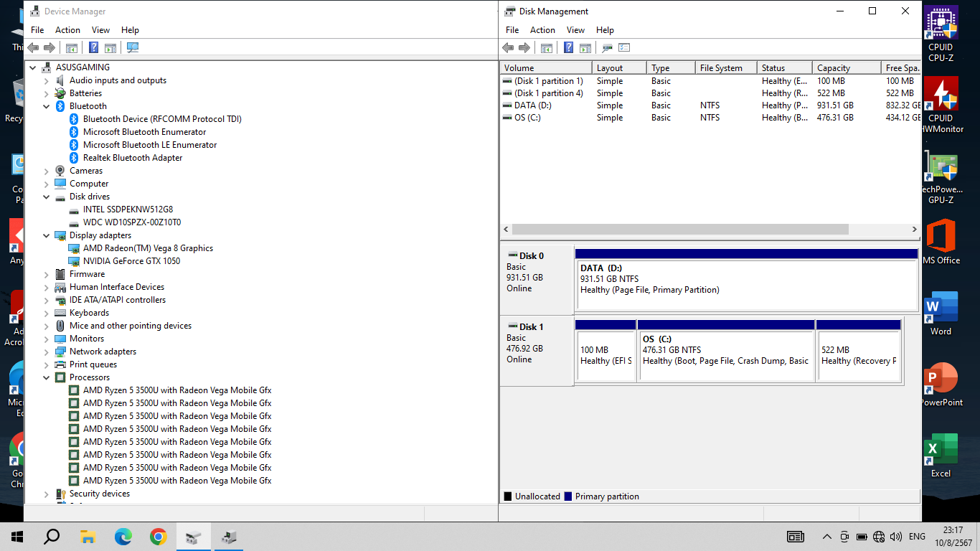Image resolution: width=980 pixels, height=551 pixels.
Task: Open CPUID CPU-Z desktop shortcut
Action: (x=941, y=34)
